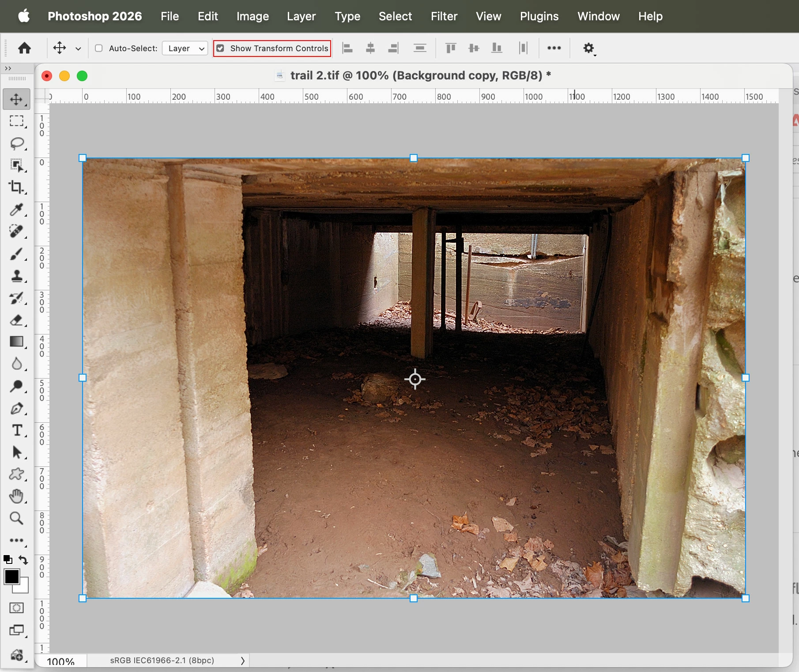This screenshot has width=799, height=672.
Task: Choose the Eraser tool
Action: (x=17, y=320)
